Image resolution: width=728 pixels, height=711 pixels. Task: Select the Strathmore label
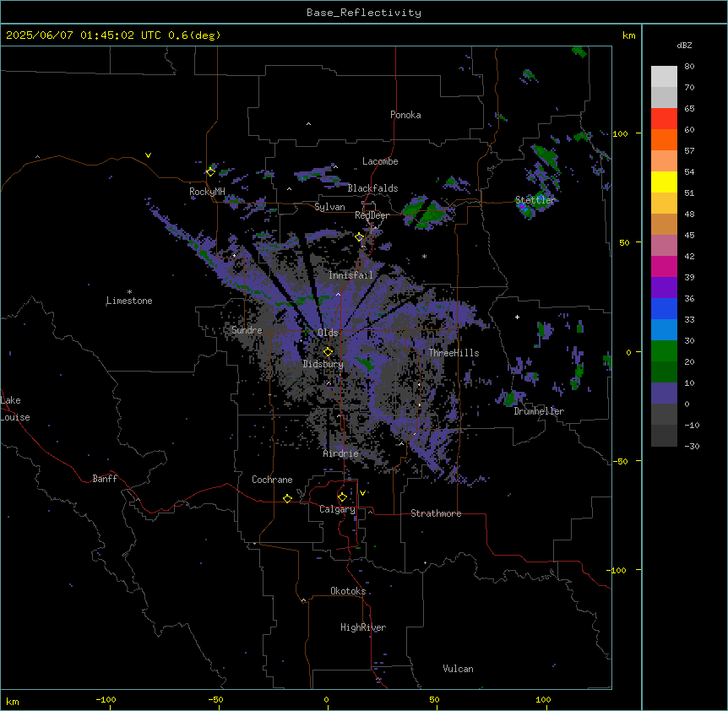(436, 513)
